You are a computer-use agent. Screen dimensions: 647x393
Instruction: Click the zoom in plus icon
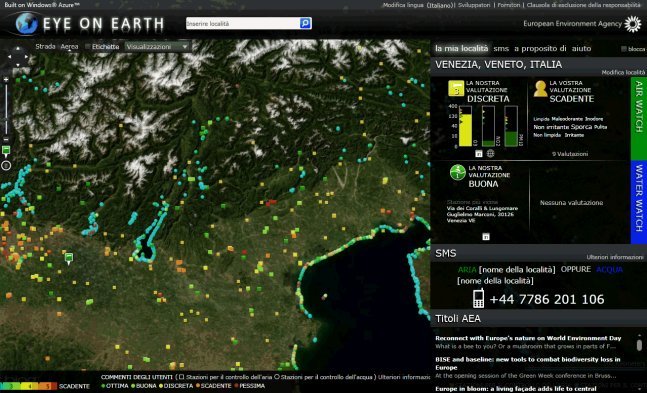point(6,79)
